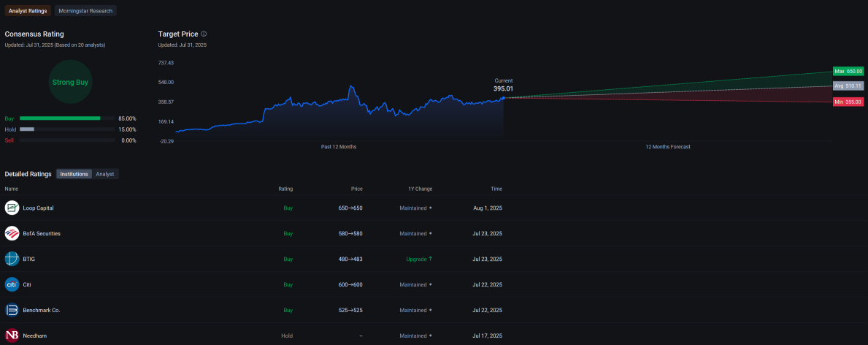Click the Citi logo icon
The height and width of the screenshot is (345, 868).
tap(12, 284)
